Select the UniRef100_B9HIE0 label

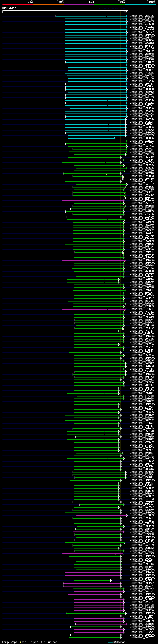click(142, 78)
